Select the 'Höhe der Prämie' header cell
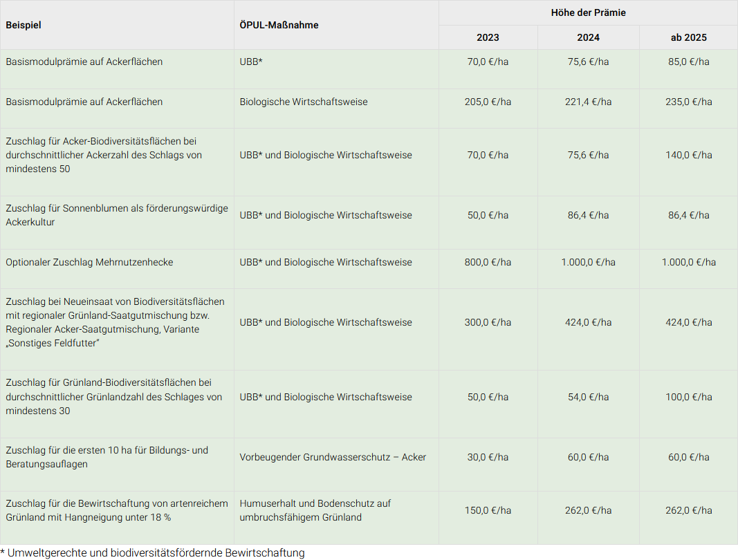The width and height of the screenshot is (738, 560). (588, 12)
